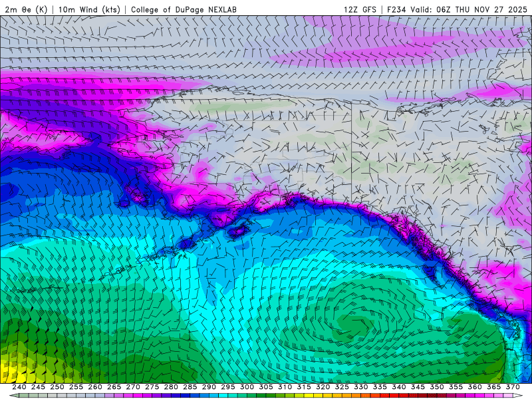This screenshot has height=399, width=532.
Task: Select the 305 value on the color scale
Action: [x=266, y=387]
